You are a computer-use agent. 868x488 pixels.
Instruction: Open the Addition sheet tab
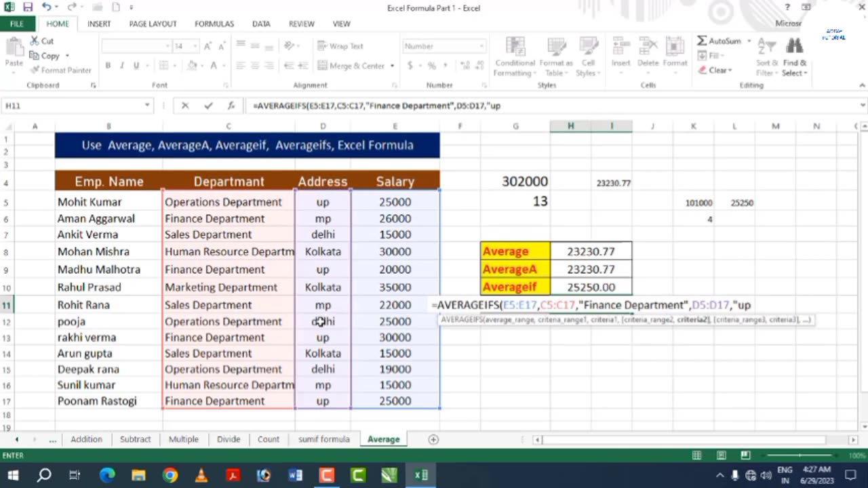tap(86, 439)
